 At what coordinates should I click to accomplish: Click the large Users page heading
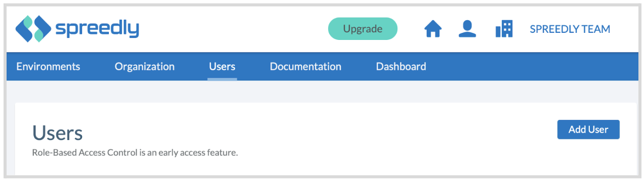[57, 133]
